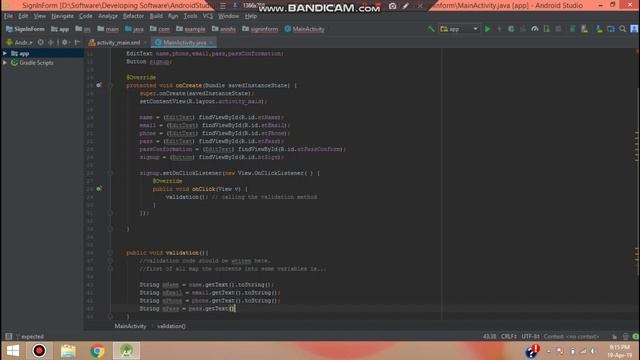Open the SDK Manager download icon

click(x=599, y=29)
